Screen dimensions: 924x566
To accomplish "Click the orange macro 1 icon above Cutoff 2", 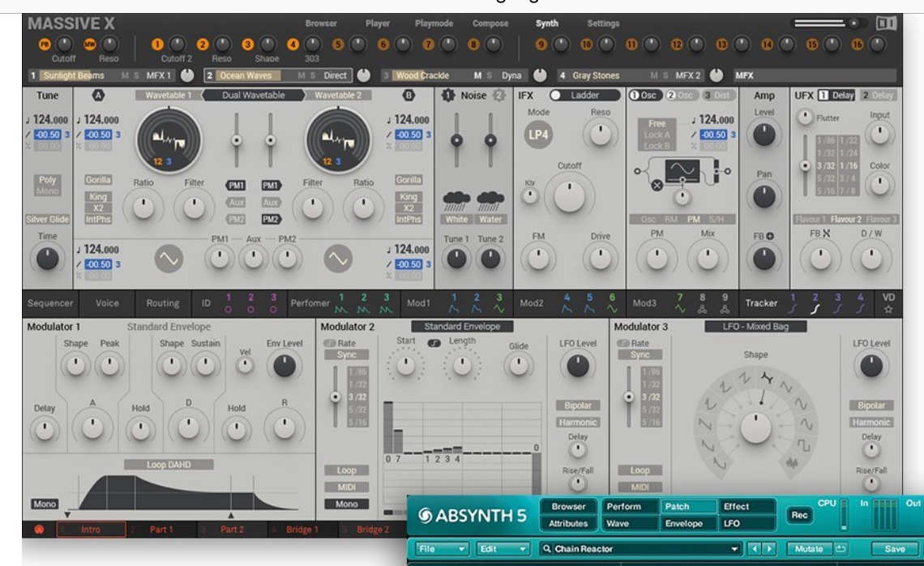I will click(x=156, y=45).
